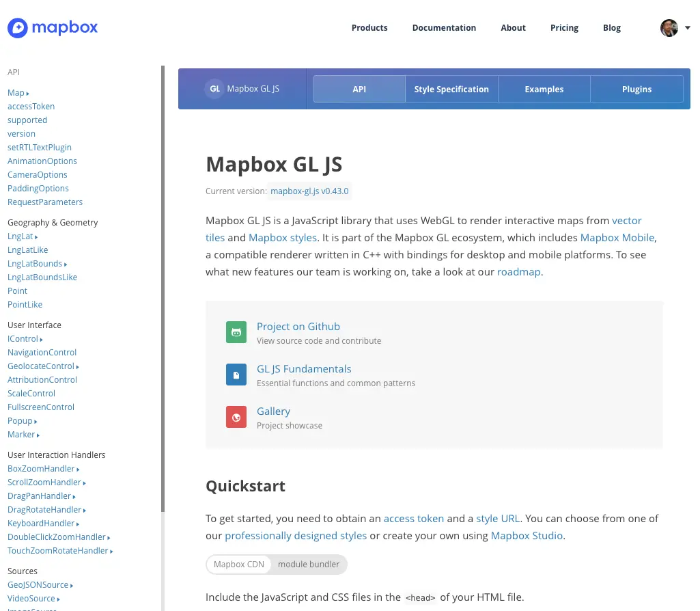The image size is (700, 611).
Task: Go to supported in sidebar
Action: pyautogui.click(x=27, y=120)
